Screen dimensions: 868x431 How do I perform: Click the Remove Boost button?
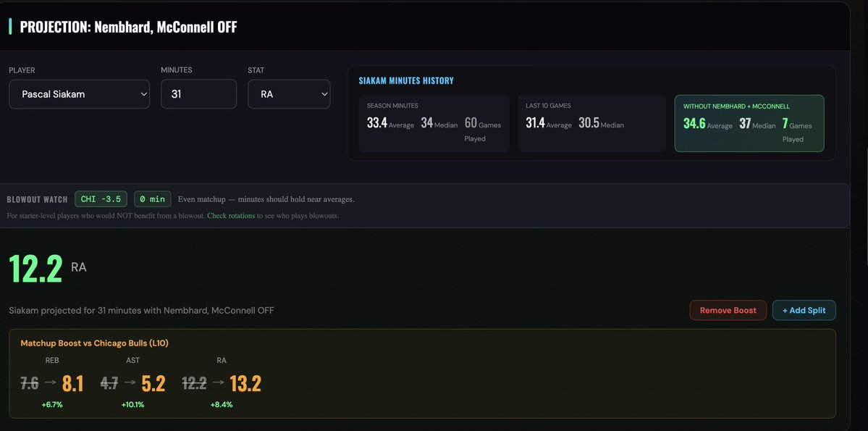coord(728,310)
